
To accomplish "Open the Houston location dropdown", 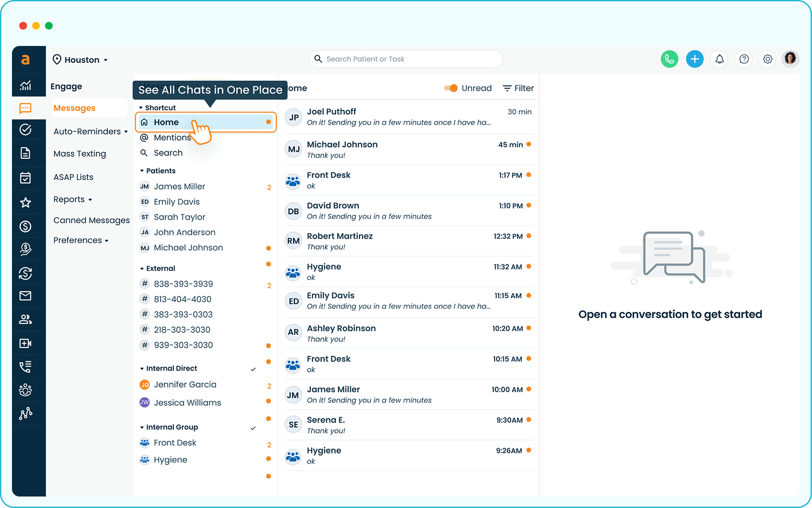I will (x=81, y=60).
